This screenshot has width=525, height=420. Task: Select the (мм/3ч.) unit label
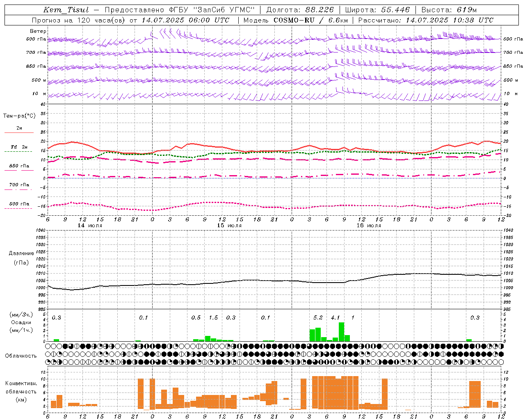[21, 315]
